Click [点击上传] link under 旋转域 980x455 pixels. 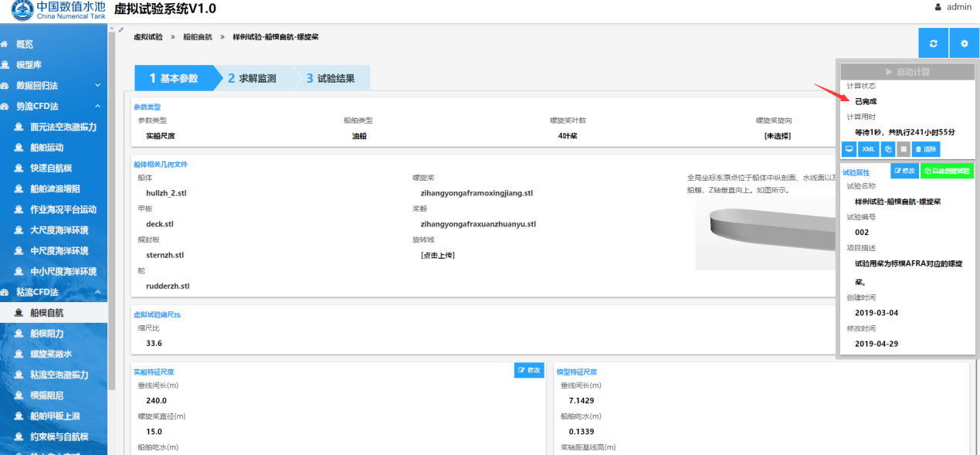tap(437, 255)
